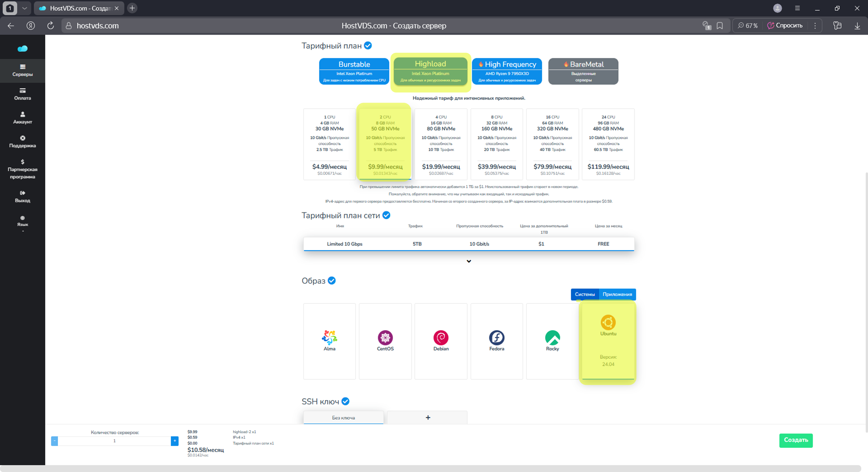This screenshot has width=868, height=472.
Task: Add a new SSH key plus
Action: point(428,417)
